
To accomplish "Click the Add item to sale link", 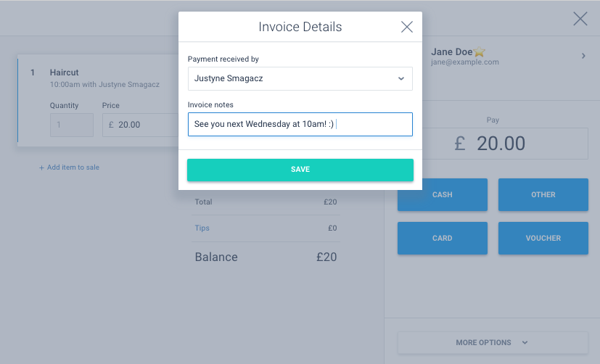I will pos(73,167).
